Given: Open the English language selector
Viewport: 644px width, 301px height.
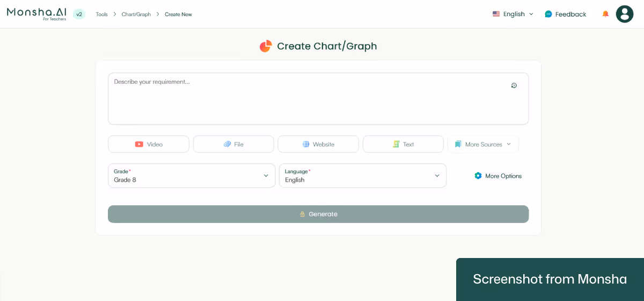Looking at the screenshot, I should coord(513,14).
